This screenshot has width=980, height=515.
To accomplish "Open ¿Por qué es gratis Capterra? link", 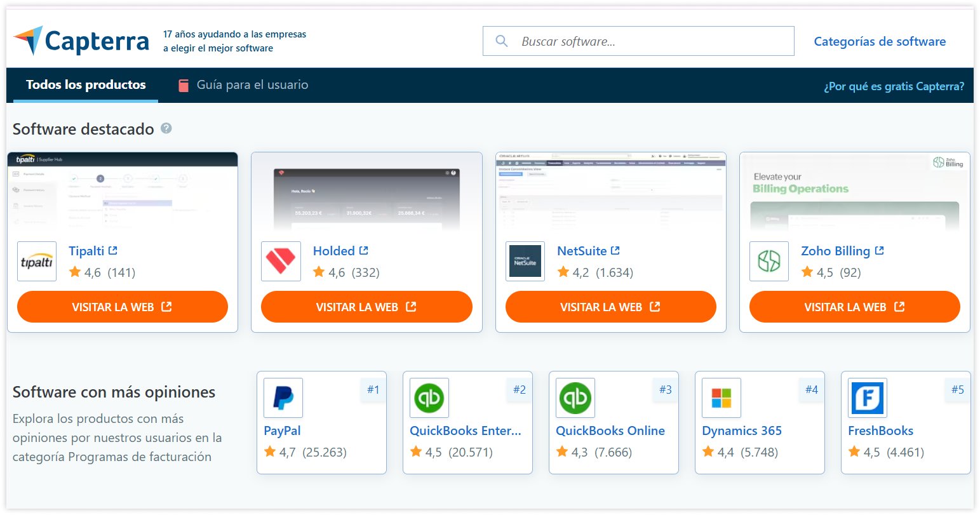I will click(x=894, y=86).
